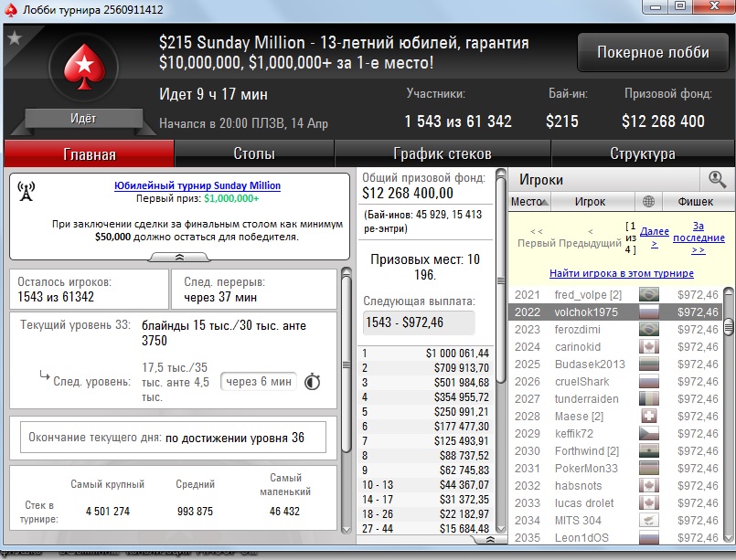Select player row tunderraiden

pos(616,398)
